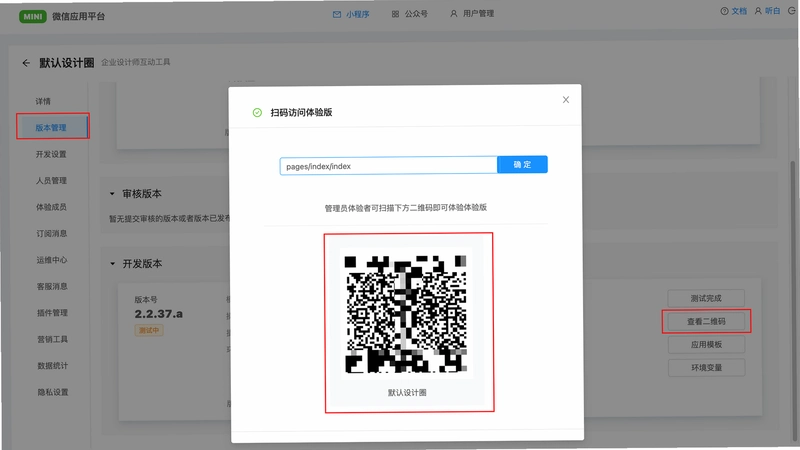
Task: Select 隐私设置 in the sidebar
Action: [x=53, y=392]
